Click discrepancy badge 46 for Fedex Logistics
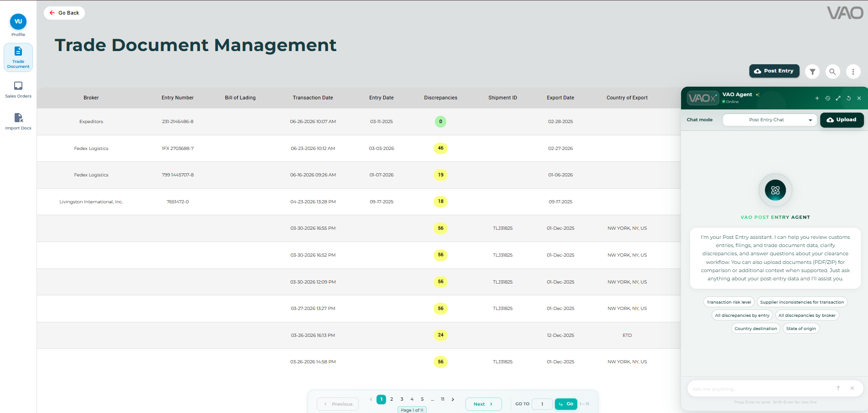The height and width of the screenshot is (413, 868). (440, 148)
